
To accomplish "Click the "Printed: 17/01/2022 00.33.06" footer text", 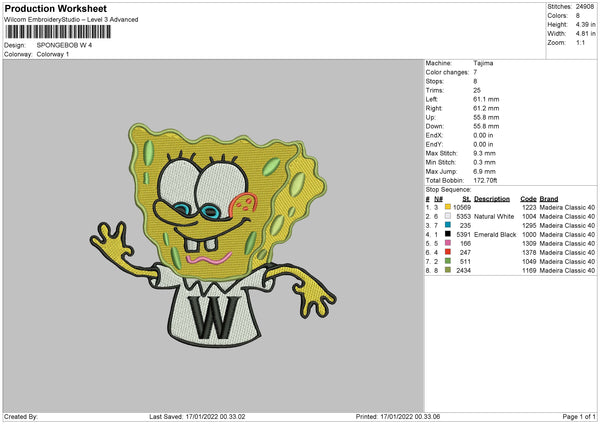I will [x=398, y=416].
